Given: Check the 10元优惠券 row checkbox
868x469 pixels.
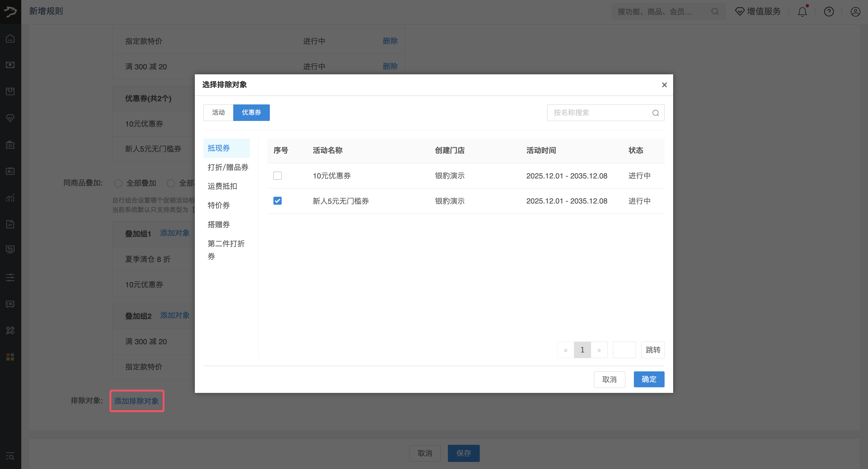Looking at the screenshot, I should click(277, 176).
